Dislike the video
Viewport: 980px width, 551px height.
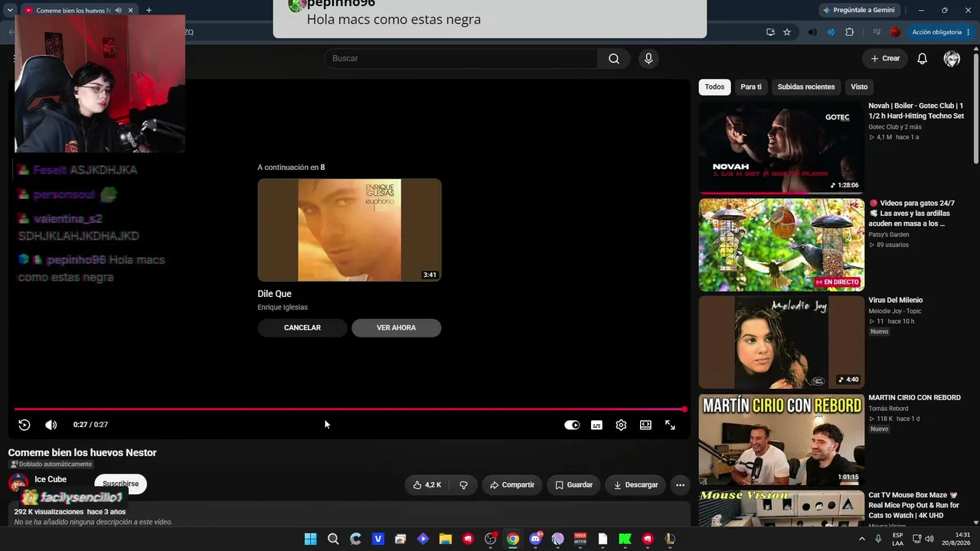coord(463,485)
